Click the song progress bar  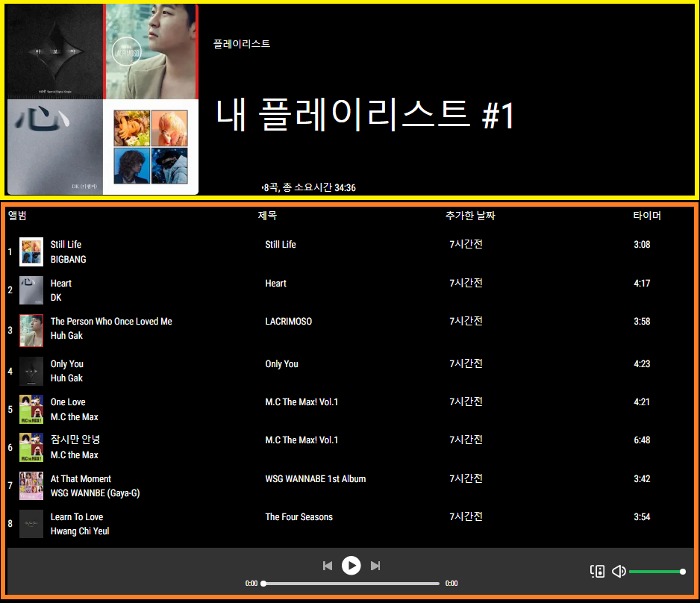[x=351, y=584]
